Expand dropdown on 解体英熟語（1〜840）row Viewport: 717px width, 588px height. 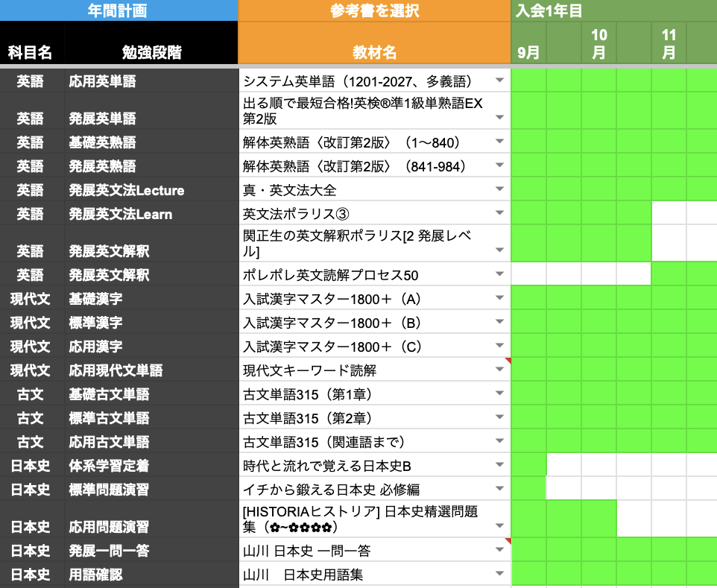[499, 142]
